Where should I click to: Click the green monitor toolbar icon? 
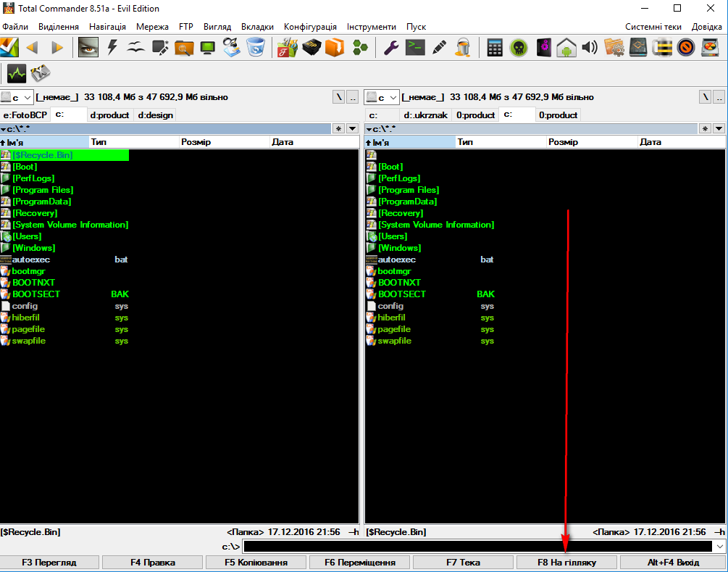pos(208,47)
